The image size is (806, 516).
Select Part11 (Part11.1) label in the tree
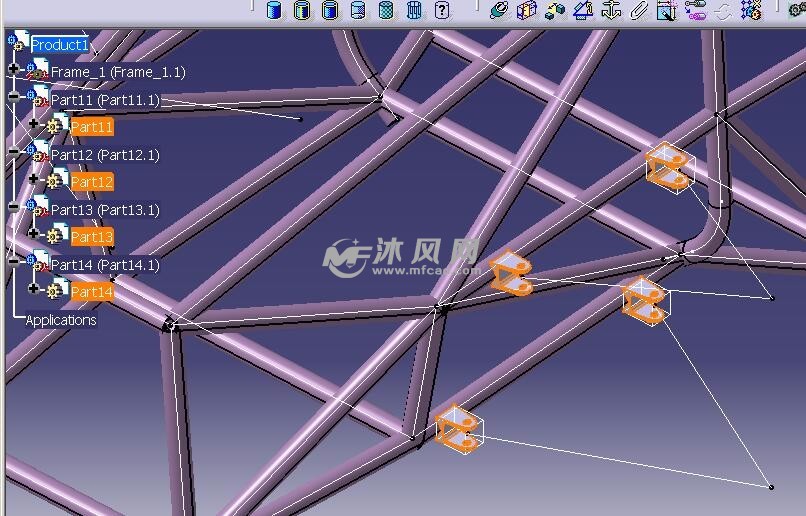(x=106, y=100)
